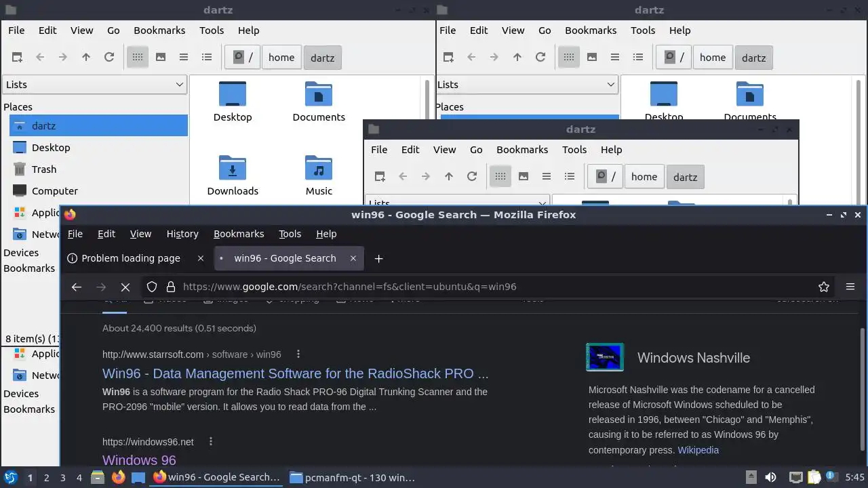Click new tab icon in middle file manager
This screenshot has width=868, height=488.
[380, 177]
